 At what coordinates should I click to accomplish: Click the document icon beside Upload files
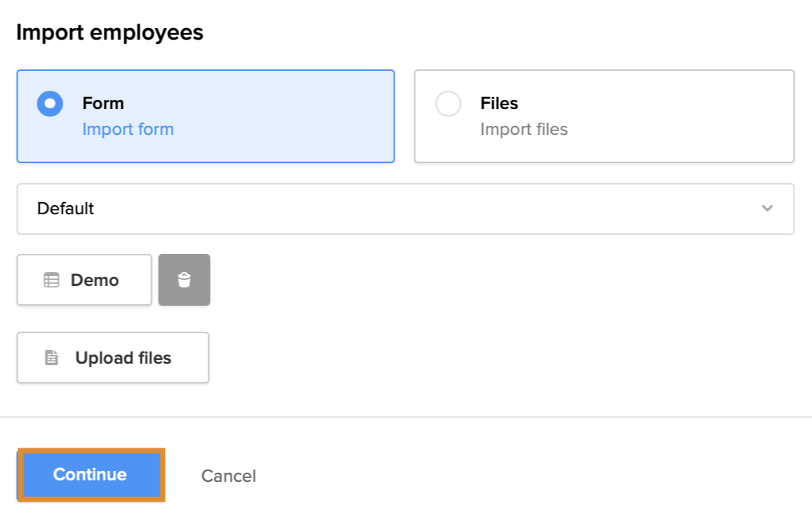[51, 358]
